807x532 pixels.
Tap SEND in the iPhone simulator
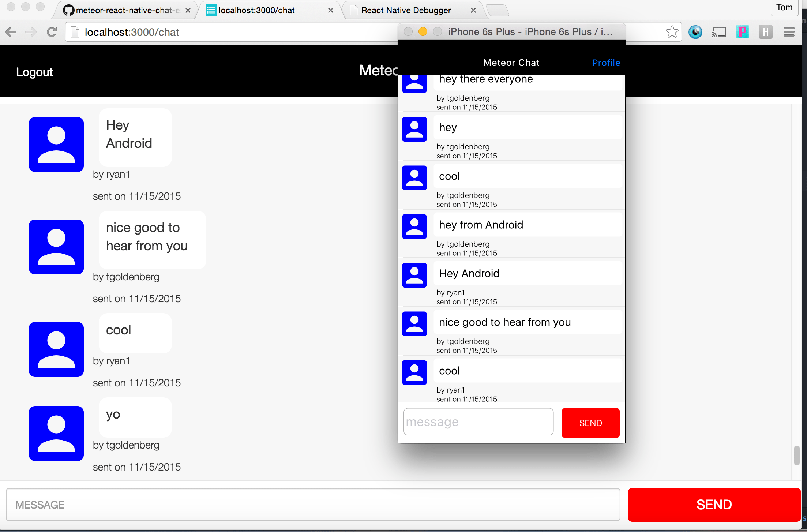coord(591,423)
